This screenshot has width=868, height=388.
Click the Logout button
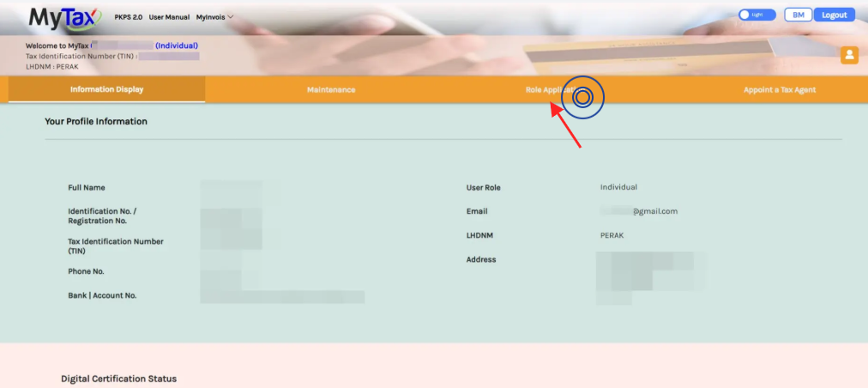point(835,15)
